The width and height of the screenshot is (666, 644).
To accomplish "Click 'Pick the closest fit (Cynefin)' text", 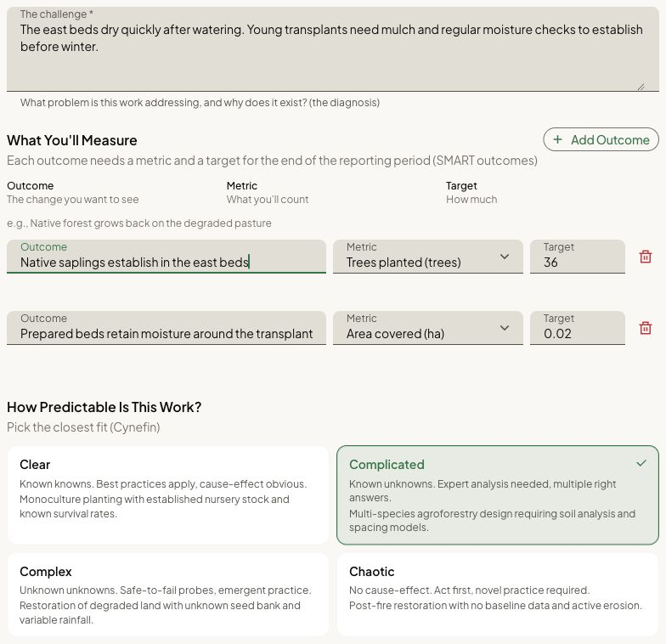I will click(x=83, y=427).
